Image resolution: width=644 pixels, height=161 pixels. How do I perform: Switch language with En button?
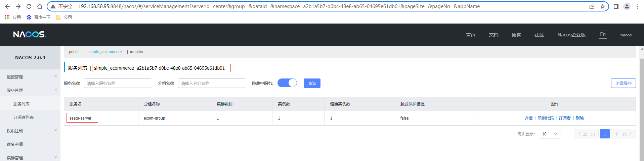point(603,34)
